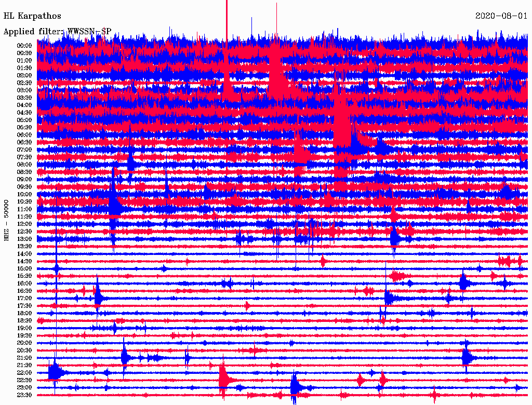The width and height of the screenshot is (532, 405).
Task: Click the 19:00 time label
Action: [24, 328]
